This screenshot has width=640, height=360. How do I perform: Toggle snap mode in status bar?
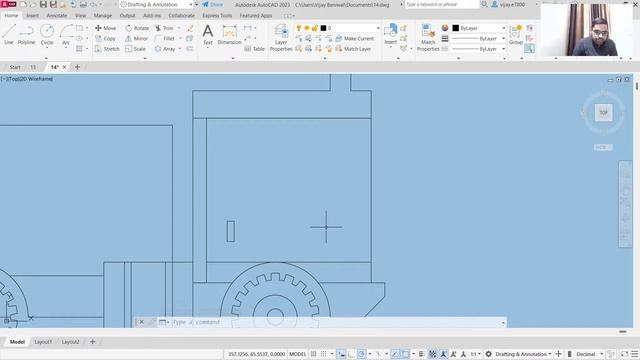[x=323, y=354]
